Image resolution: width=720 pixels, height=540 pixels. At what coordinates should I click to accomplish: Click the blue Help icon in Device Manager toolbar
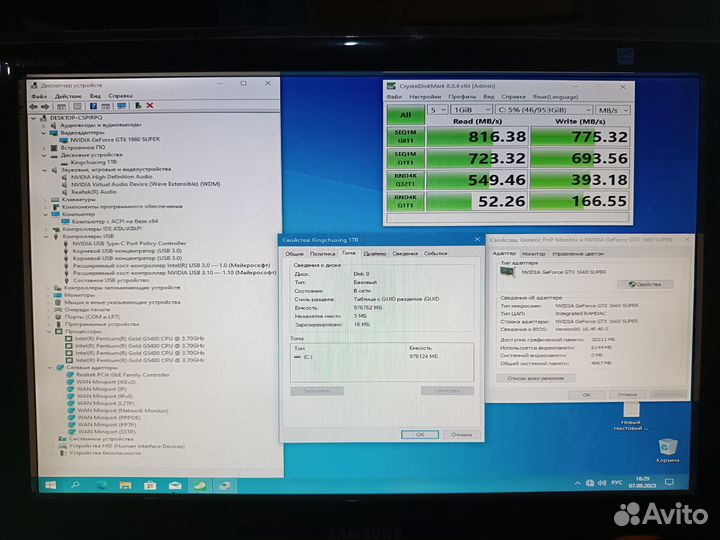(93, 106)
